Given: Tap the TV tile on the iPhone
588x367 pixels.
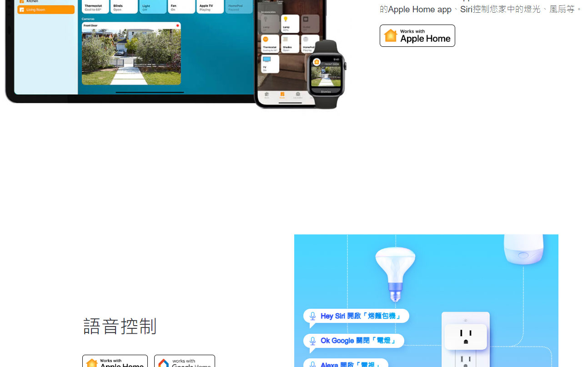Looking at the screenshot, I should tap(270, 64).
